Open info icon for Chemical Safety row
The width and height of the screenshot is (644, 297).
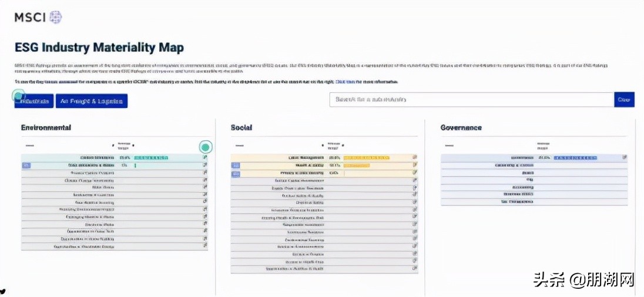coord(415,203)
